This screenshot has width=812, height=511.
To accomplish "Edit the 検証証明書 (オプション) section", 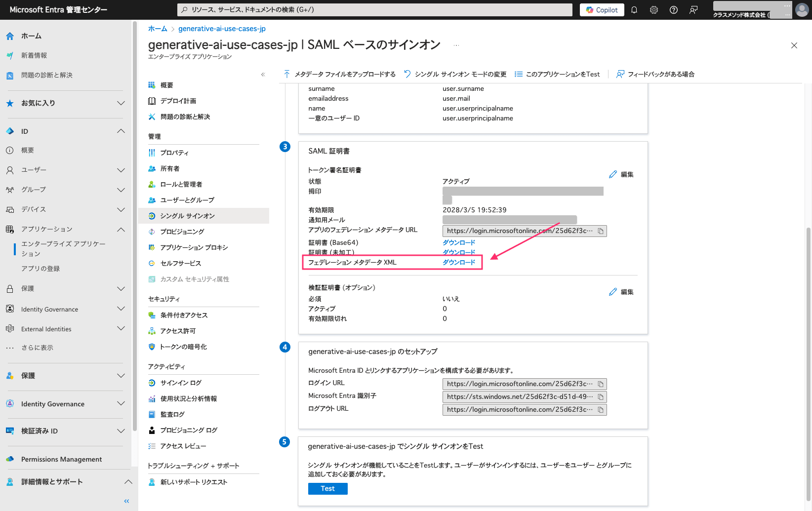I will pos(621,292).
